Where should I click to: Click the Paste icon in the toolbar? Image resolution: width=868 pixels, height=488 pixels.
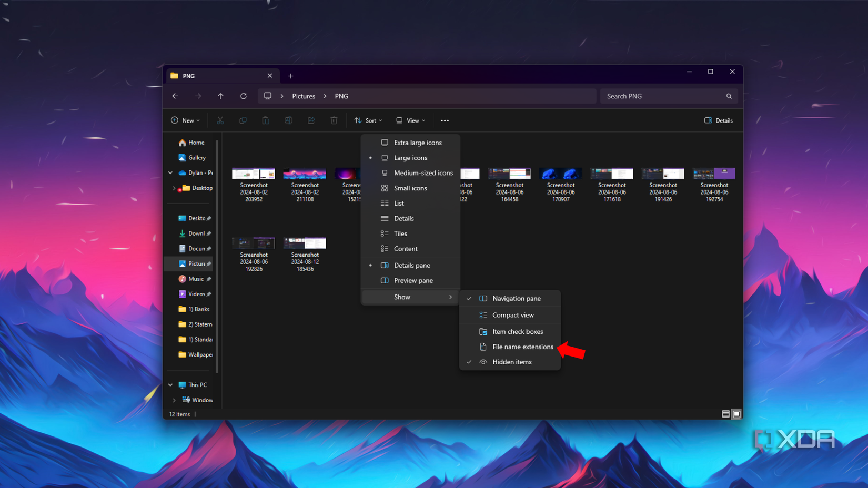[265, 120]
